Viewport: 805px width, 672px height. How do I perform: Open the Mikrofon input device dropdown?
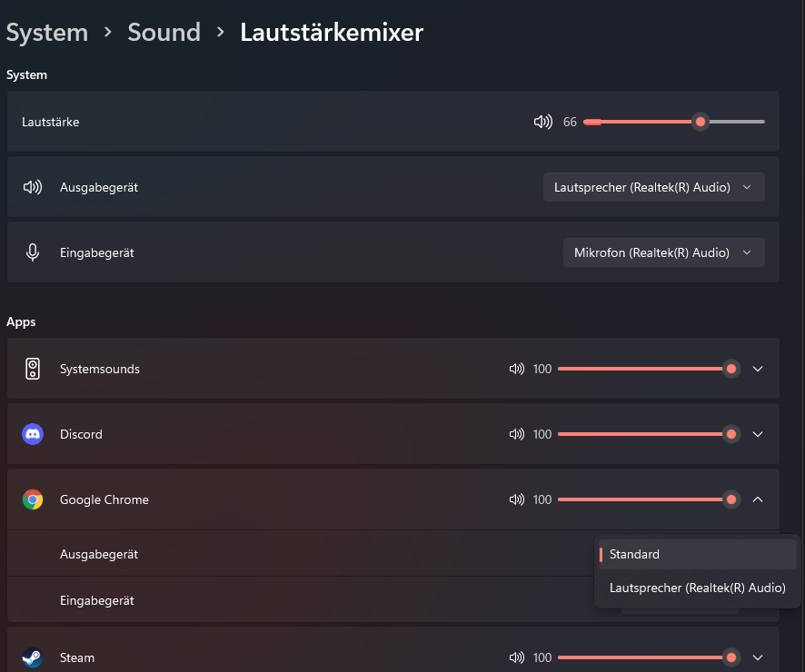click(x=663, y=252)
